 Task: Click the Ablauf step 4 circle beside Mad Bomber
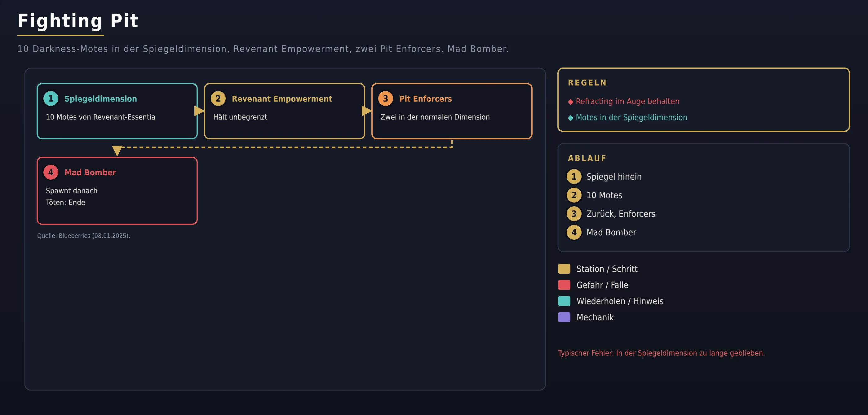coord(574,232)
